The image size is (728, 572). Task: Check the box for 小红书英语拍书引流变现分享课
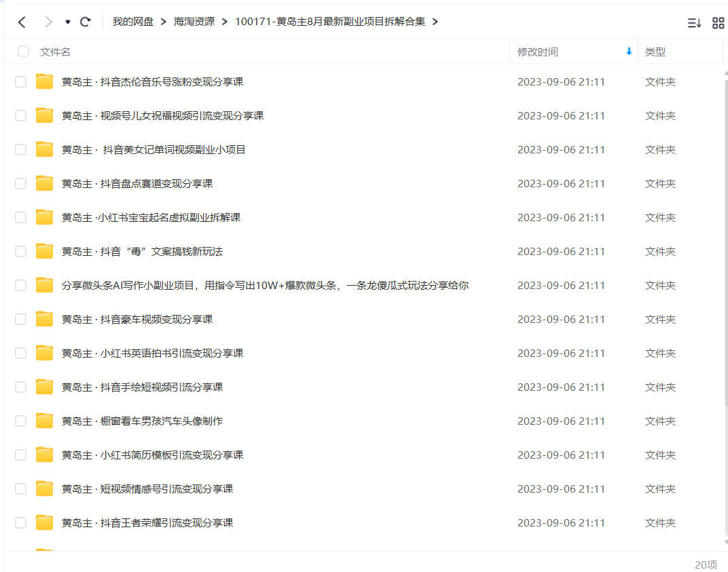click(20, 353)
